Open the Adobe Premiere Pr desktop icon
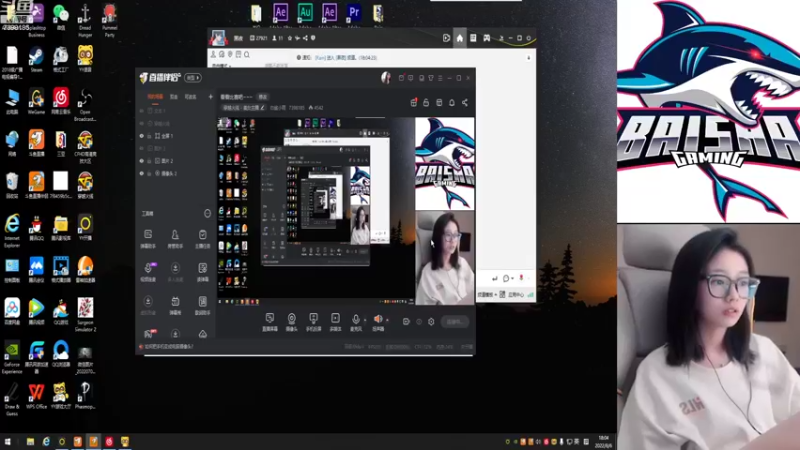This screenshot has height=450, width=800. (354, 12)
